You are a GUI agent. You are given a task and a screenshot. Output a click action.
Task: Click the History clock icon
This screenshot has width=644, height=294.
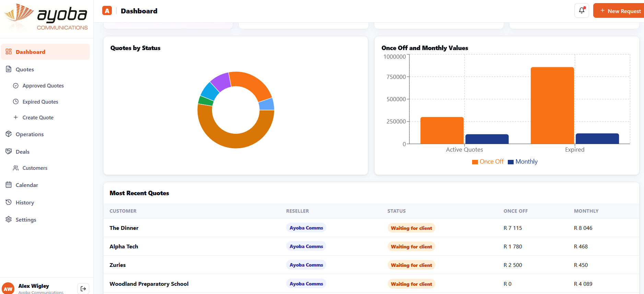[x=9, y=202]
